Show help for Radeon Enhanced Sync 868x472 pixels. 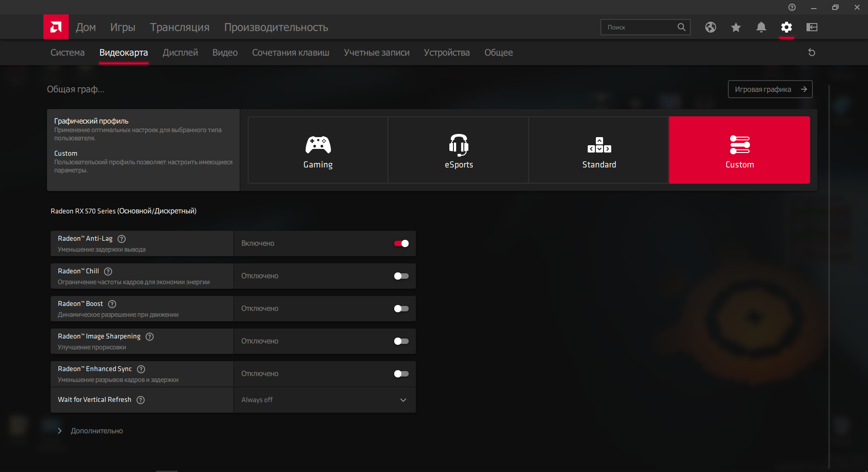141,369
